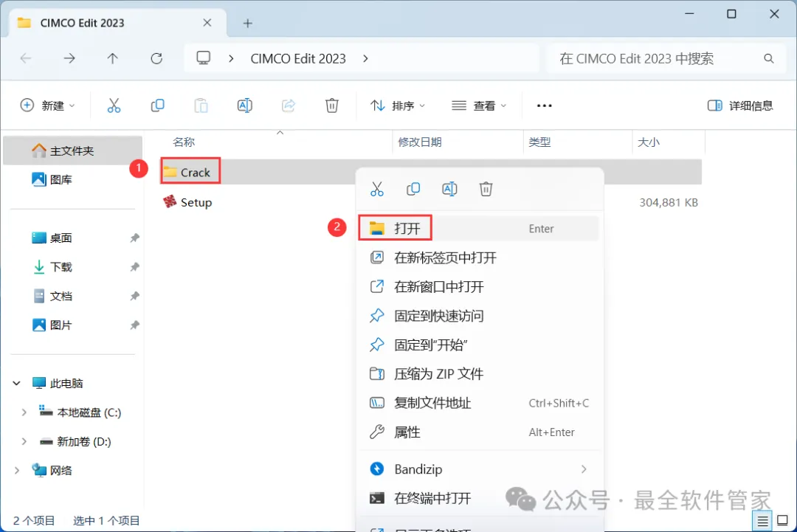Screen dimensions: 797x532
Task: Click the search magnifier icon
Action: 768,59
